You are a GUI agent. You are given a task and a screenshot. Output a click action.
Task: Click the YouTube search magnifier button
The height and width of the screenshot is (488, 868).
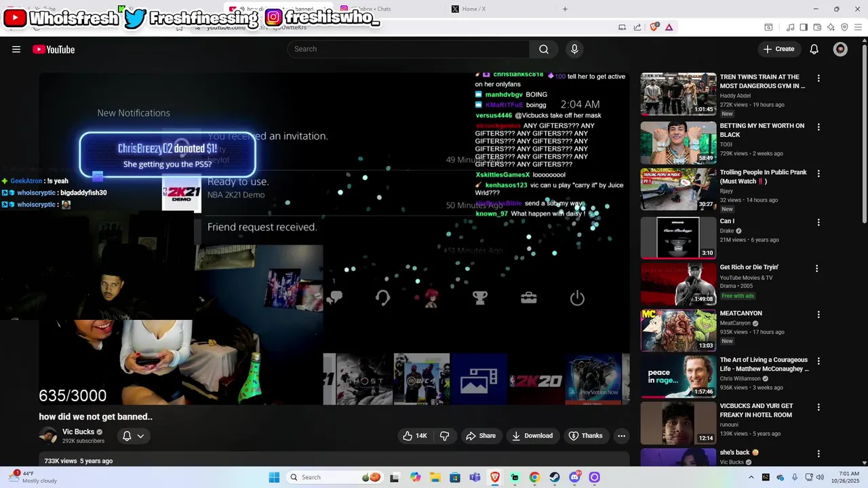click(544, 49)
